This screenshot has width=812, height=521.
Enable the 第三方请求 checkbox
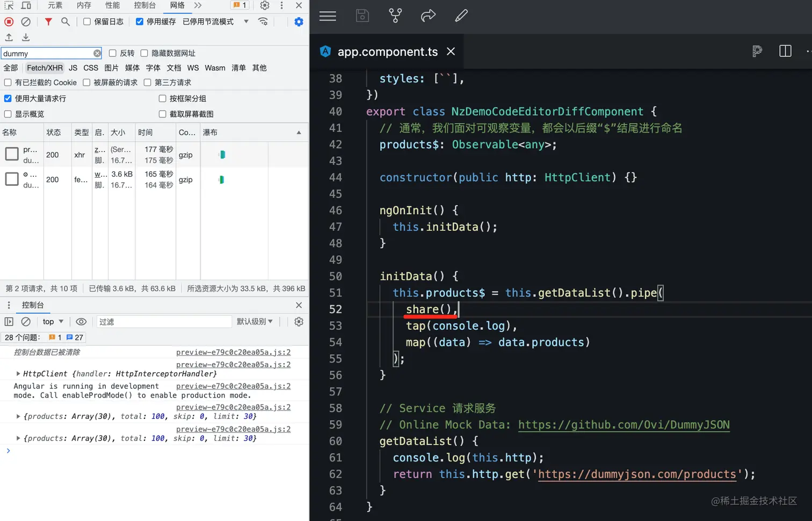(x=148, y=83)
